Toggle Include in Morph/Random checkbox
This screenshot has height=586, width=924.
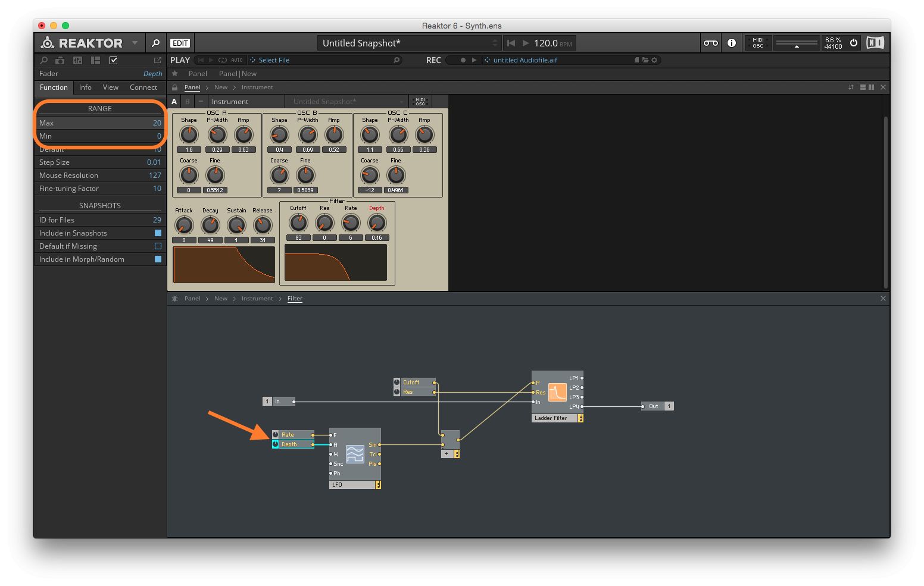click(158, 259)
